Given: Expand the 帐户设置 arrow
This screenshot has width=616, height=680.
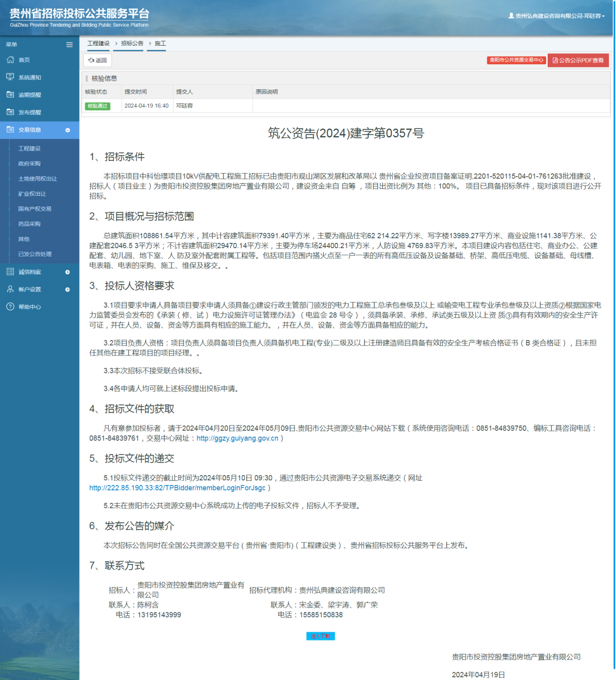Looking at the screenshot, I should tap(67, 289).
